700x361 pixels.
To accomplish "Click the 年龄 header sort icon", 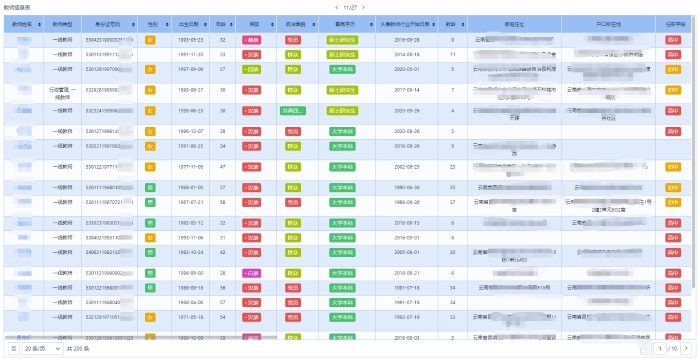I will [x=232, y=24].
